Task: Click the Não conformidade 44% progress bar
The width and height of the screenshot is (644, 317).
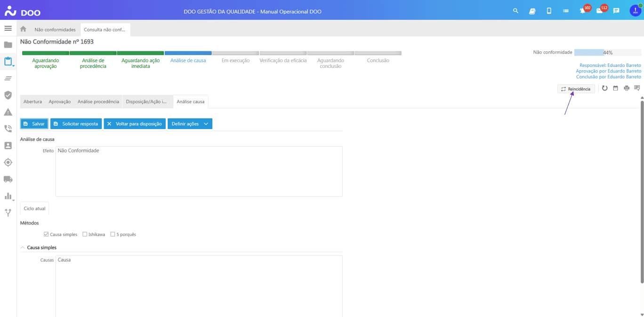Action: pyautogui.click(x=607, y=52)
